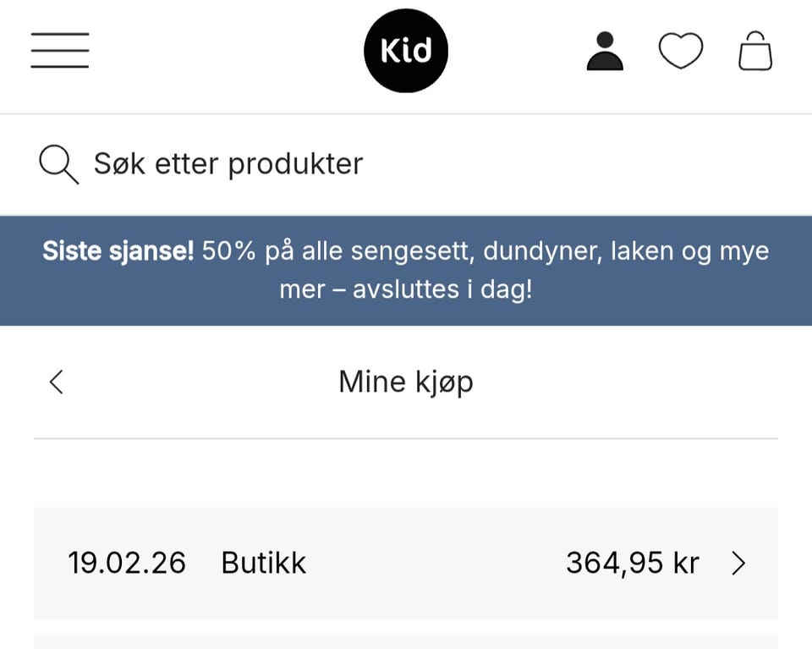Open the shopping bag cart

755,51
